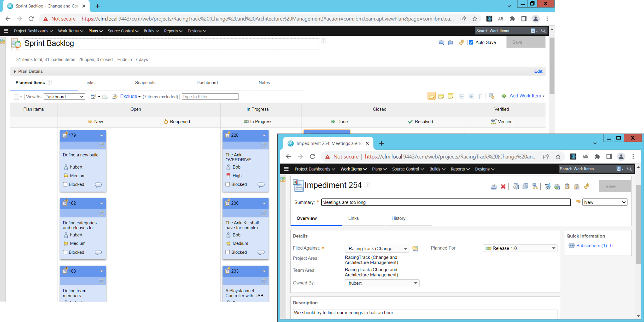Disable the Auto-Save checkbox
This screenshot has height=322, width=644.
coord(471,42)
